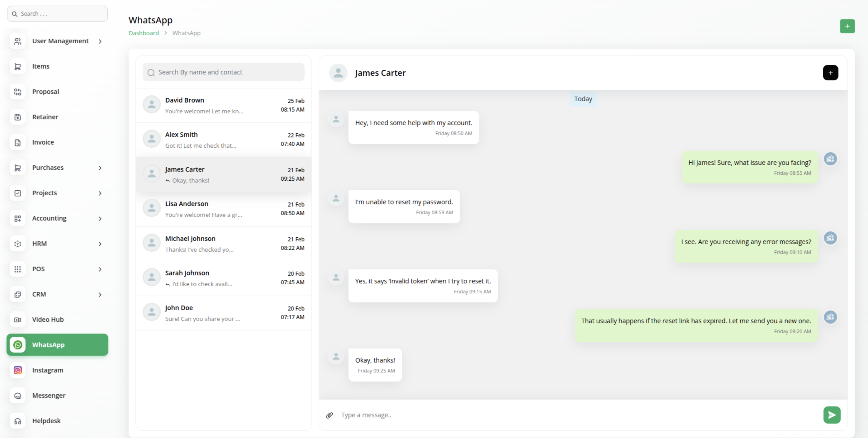Select the James Carter conversation row
This screenshot has width=868, height=438.
click(223, 175)
